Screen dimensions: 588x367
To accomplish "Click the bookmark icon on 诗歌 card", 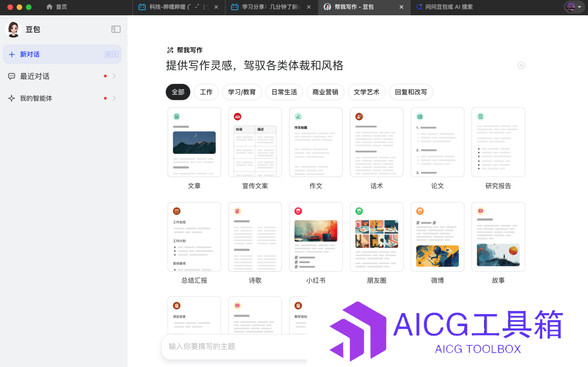I will [237, 211].
